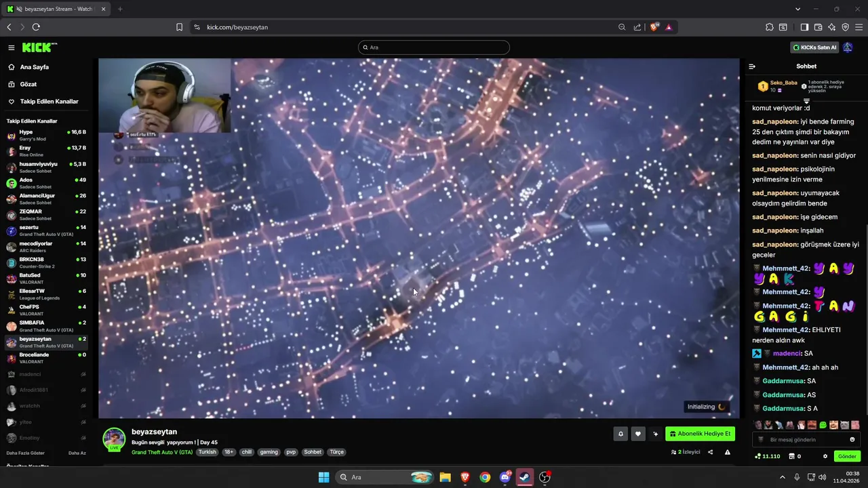Open Seko_Baba gift leaderboard entry
The width and height of the screenshot is (868, 488).
point(778,86)
